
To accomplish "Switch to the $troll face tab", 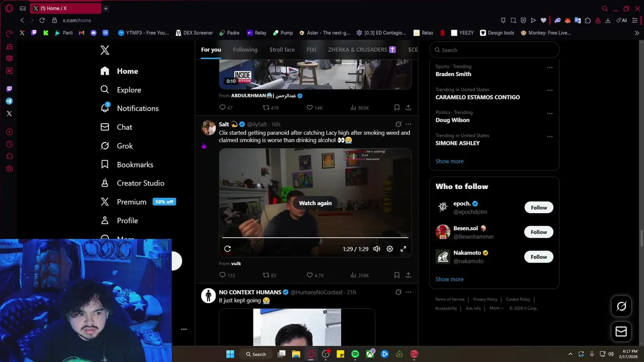I will click(282, 50).
